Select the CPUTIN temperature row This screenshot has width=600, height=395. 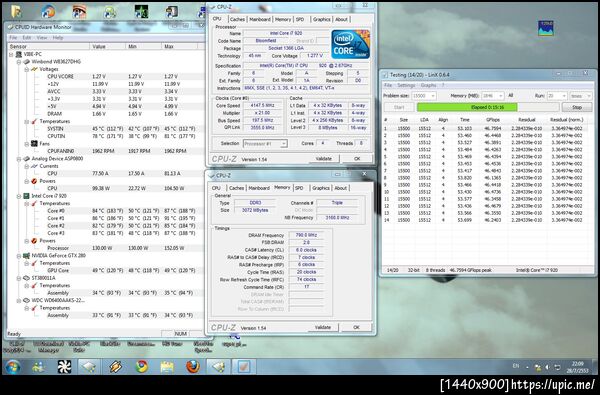105,136
